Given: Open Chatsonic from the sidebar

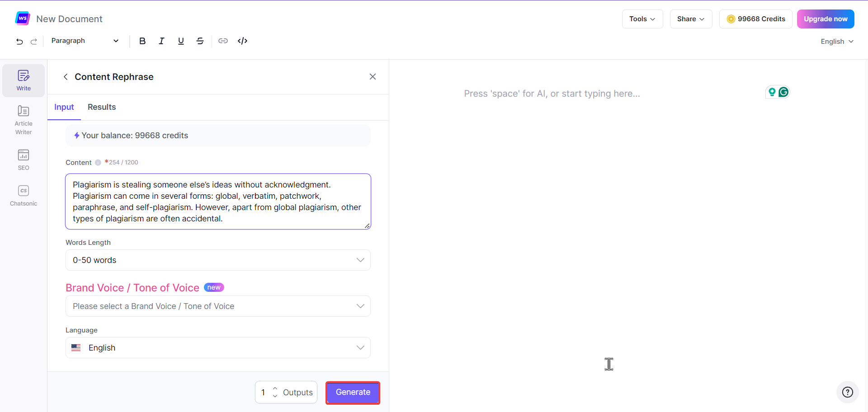Looking at the screenshot, I should point(24,195).
